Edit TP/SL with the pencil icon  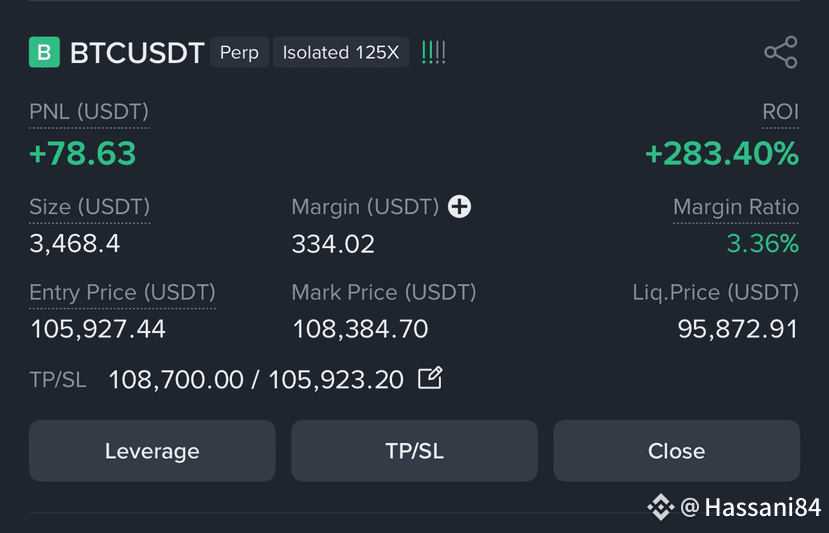click(430, 378)
